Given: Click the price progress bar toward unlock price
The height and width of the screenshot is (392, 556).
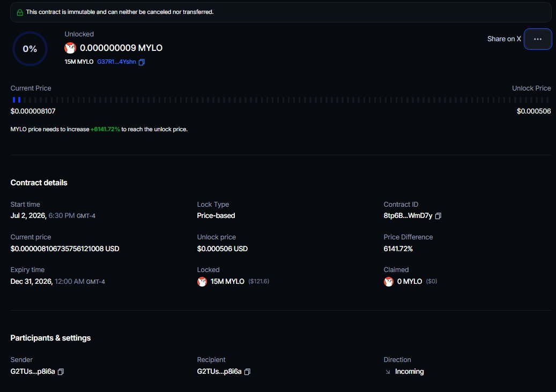Looking at the screenshot, I should tap(281, 100).
